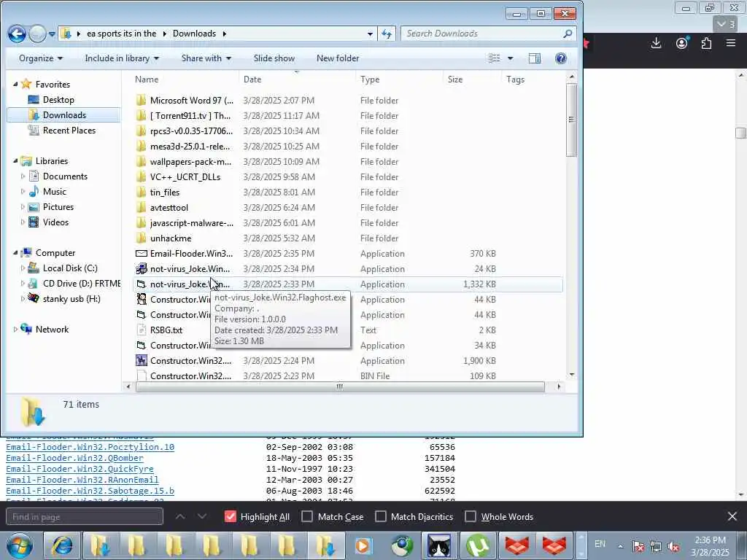Select the Email-Flooder.Win3... application file

pyautogui.click(x=348, y=253)
